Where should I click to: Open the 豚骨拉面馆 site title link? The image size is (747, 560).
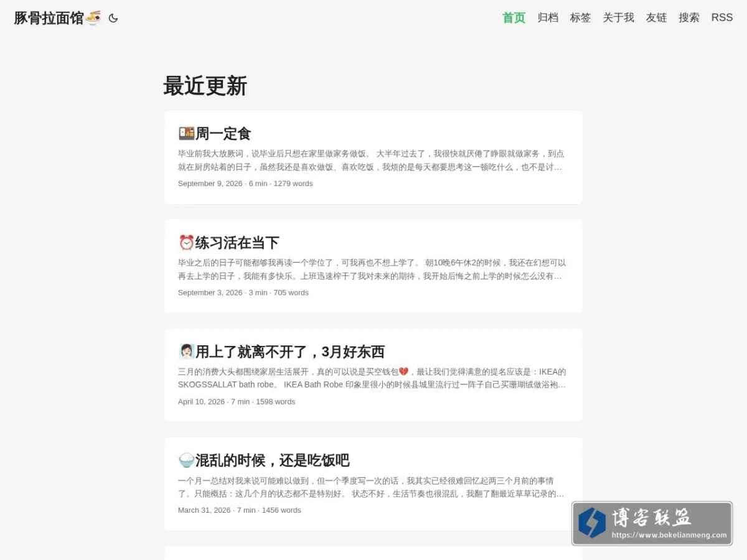tap(57, 18)
